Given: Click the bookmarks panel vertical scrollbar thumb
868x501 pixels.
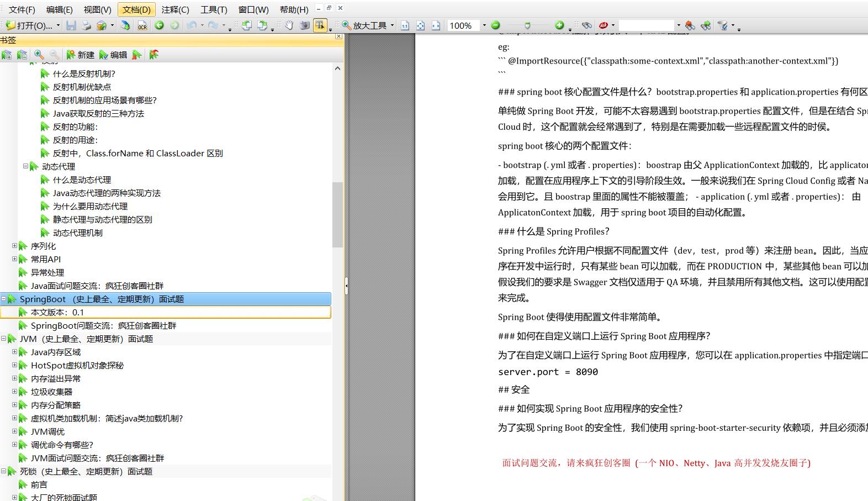Looking at the screenshot, I should pyautogui.click(x=337, y=214).
